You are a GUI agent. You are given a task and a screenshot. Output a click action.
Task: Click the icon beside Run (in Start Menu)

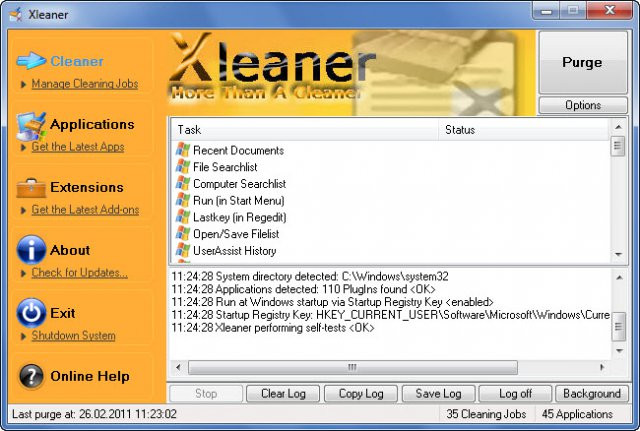[x=182, y=200]
